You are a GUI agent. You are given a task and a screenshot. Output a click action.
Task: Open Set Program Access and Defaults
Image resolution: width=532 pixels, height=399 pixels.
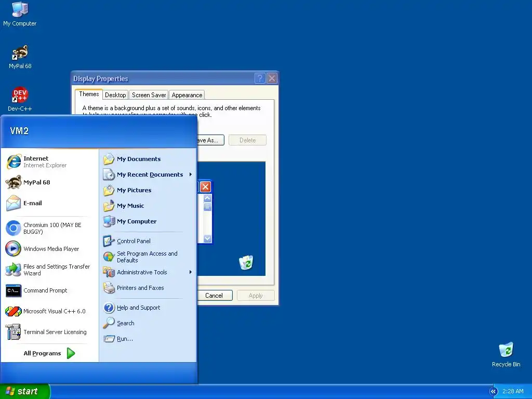pos(148,257)
